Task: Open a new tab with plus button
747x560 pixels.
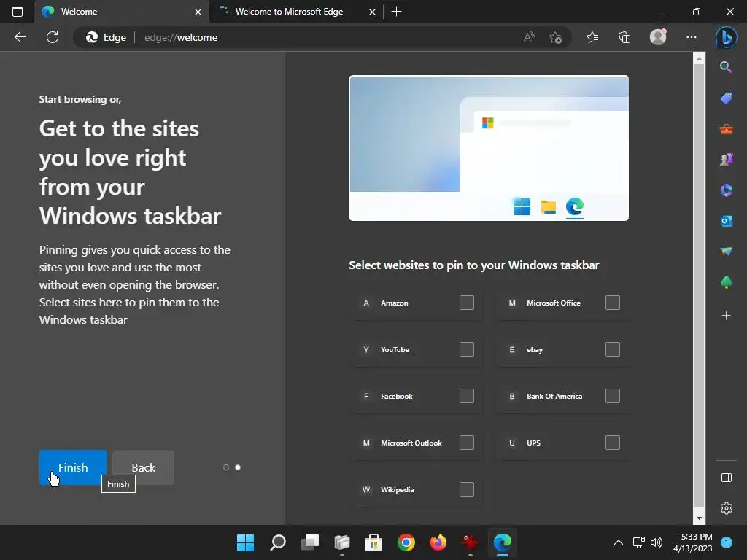Action: pos(396,12)
